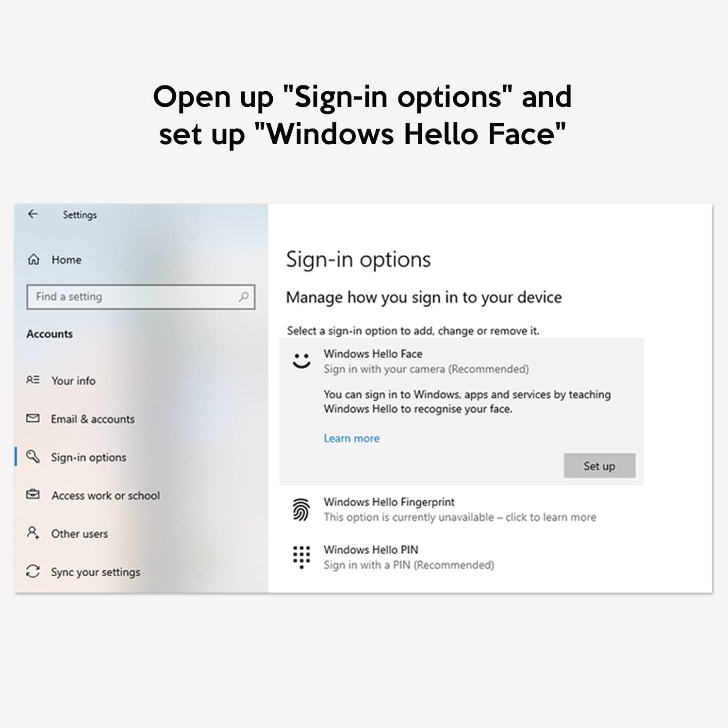Click the Other users icon

[33, 533]
